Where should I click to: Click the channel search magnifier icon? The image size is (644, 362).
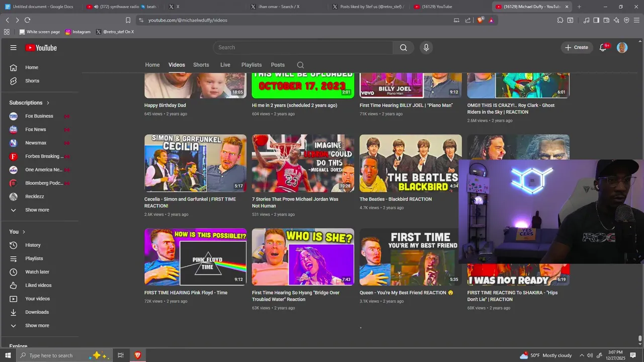click(300, 65)
